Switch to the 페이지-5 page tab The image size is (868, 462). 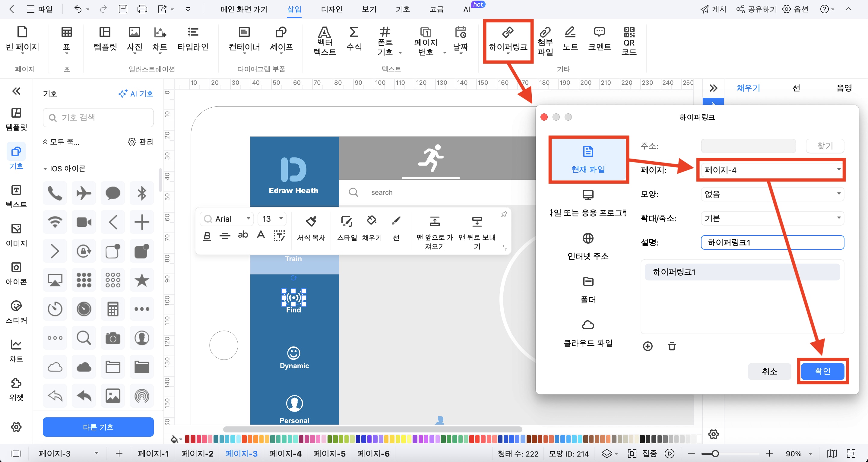click(329, 453)
